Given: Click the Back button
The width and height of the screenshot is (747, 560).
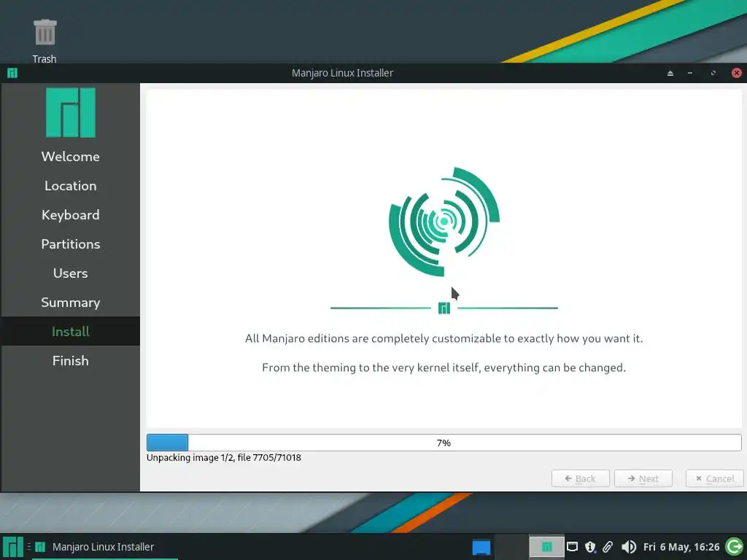Looking at the screenshot, I should (x=580, y=478).
